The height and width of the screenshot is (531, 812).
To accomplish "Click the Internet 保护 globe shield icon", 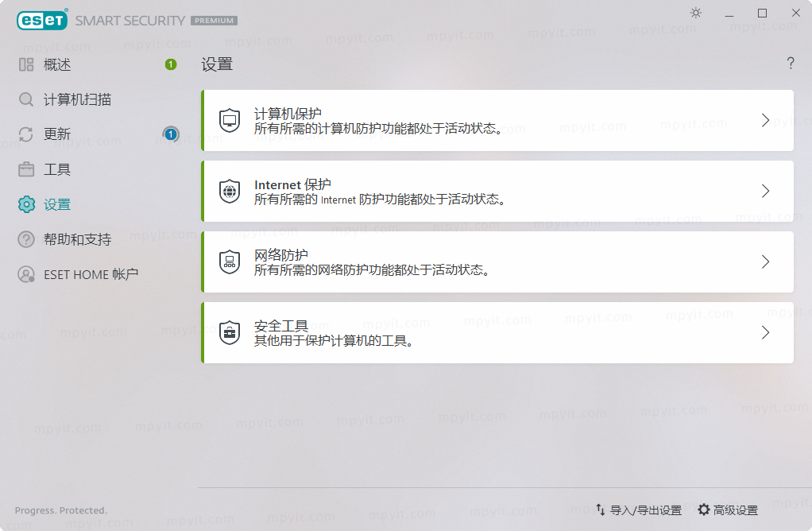I will click(x=230, y=192).
